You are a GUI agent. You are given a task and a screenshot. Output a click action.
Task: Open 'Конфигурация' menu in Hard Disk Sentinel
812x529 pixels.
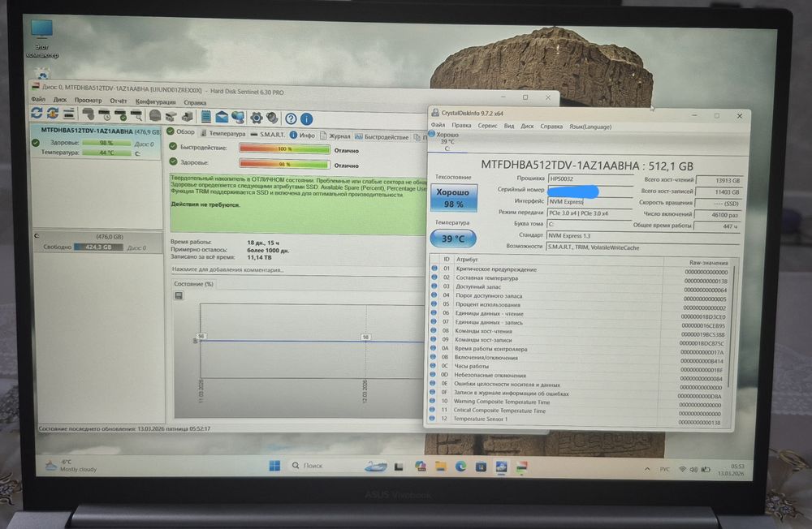tap(155, 101)
